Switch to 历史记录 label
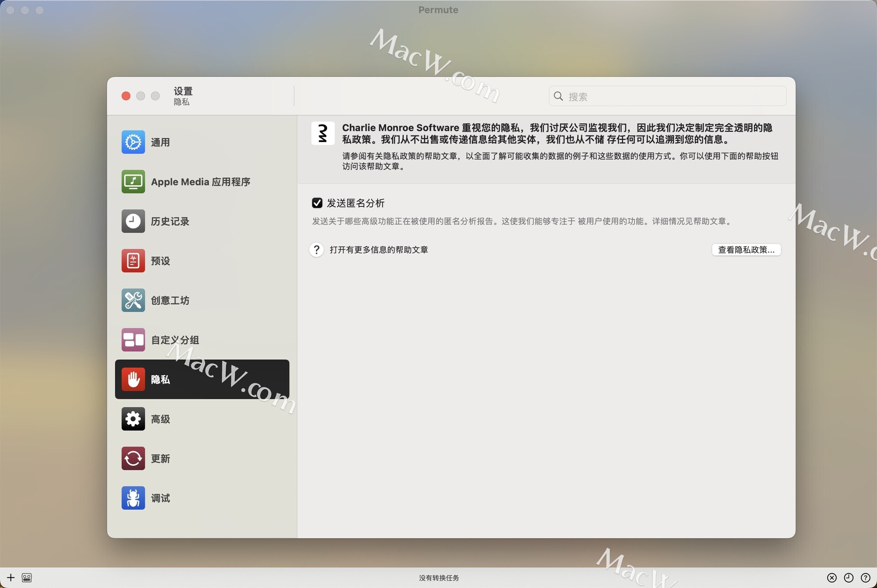This screenshot has height=588, width=877. (170, 221)
